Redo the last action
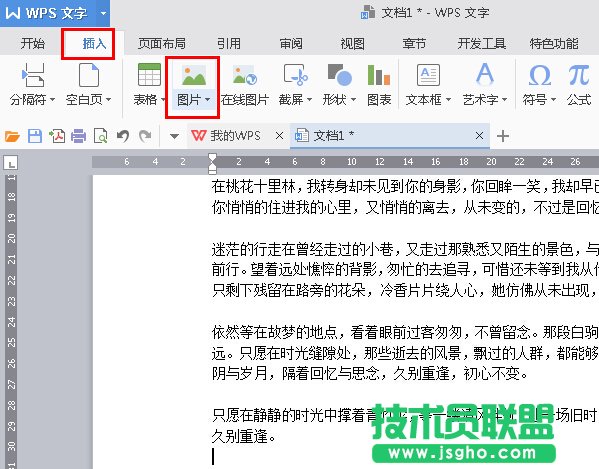 click(x=145, y=136)
